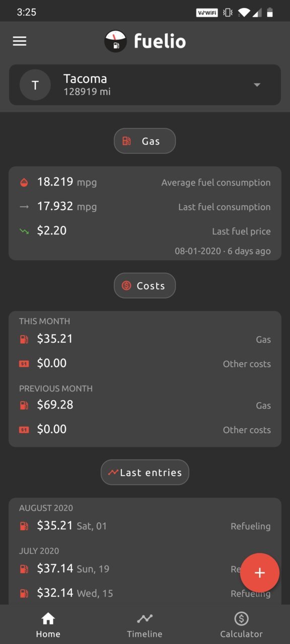Switch to the Timeline tab

(144, 625)
